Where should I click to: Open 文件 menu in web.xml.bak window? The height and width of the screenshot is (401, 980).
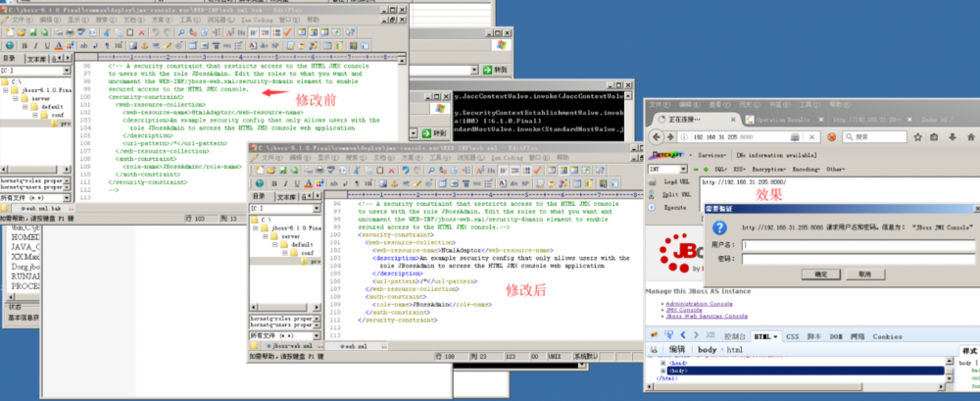tap(22, 20)
